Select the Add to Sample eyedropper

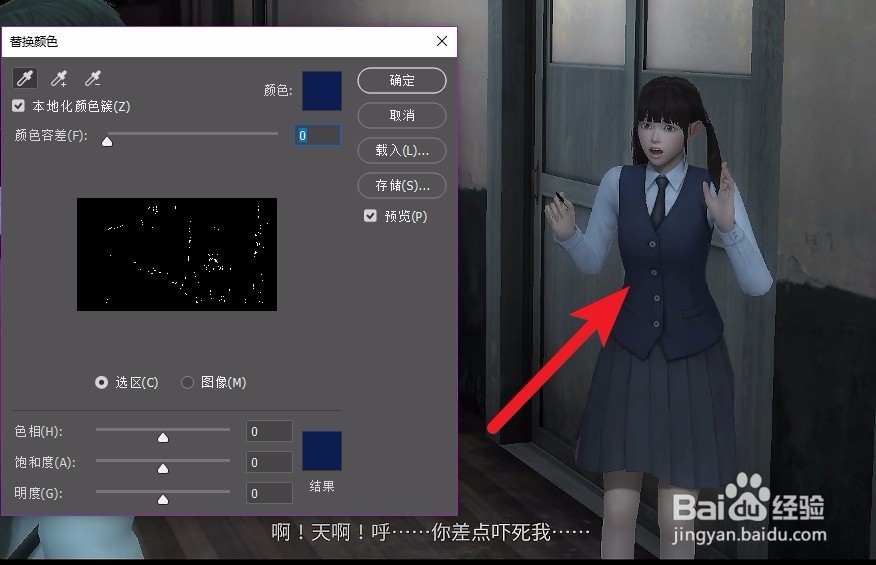59,78
